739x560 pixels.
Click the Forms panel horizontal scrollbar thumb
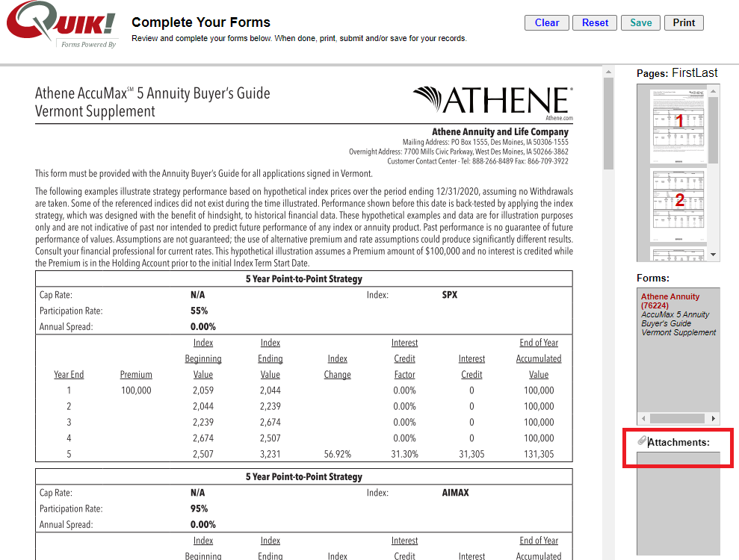678,418
